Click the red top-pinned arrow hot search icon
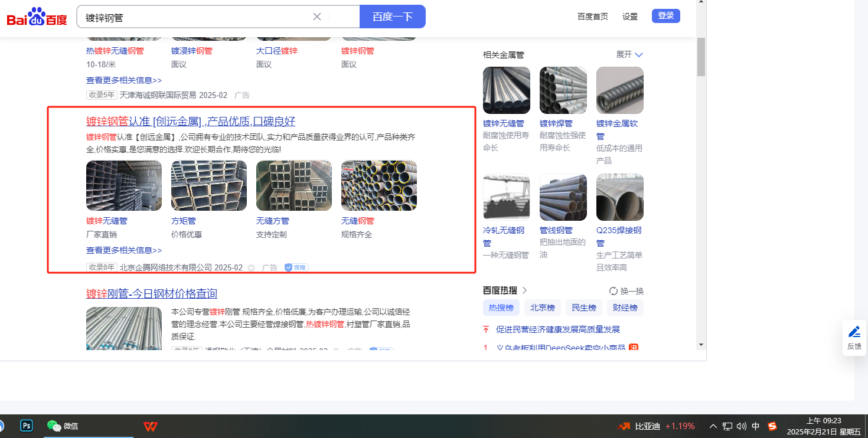 (x=486, y=329)
